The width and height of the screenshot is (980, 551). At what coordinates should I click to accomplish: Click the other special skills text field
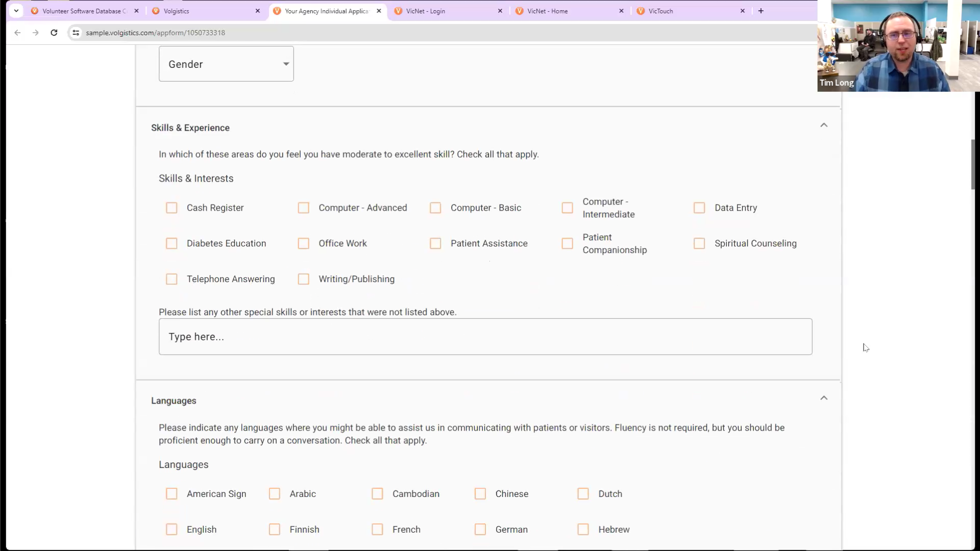coord(485,337)
